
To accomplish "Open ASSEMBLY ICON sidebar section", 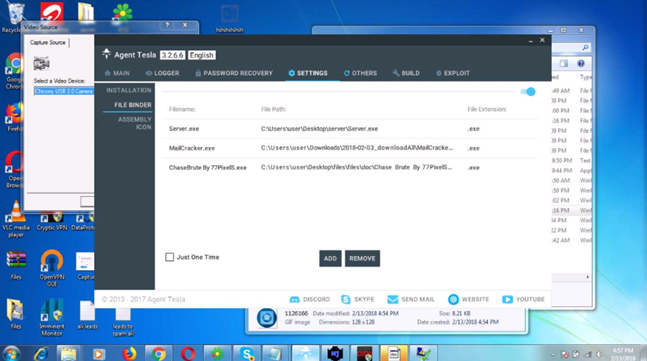I will (x=135, y=123).
